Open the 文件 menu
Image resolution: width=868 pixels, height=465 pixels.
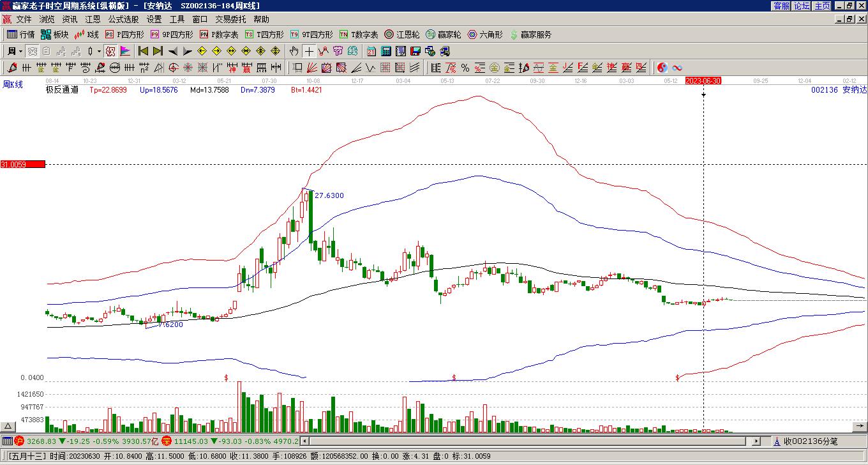click(24, 19)
